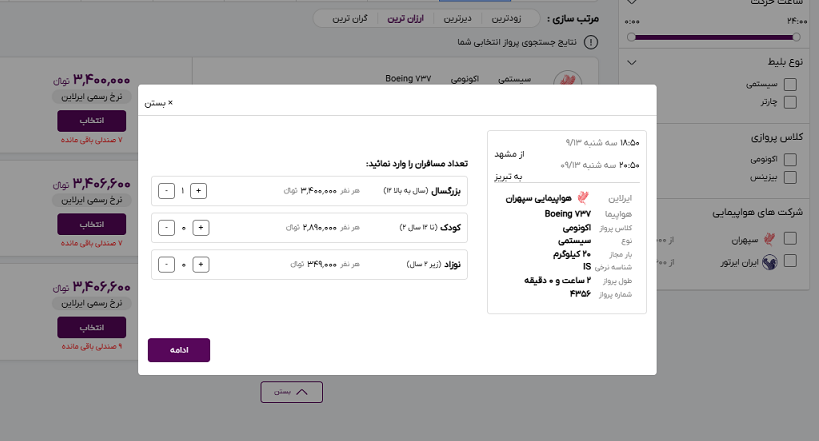Click the از مشهد origin text
Viewport: 819px width, 441px height.
coord(510,154)
